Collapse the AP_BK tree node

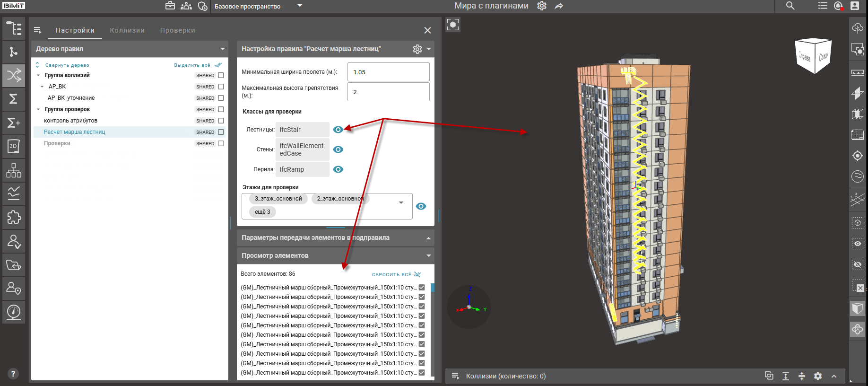pos(42,87)
